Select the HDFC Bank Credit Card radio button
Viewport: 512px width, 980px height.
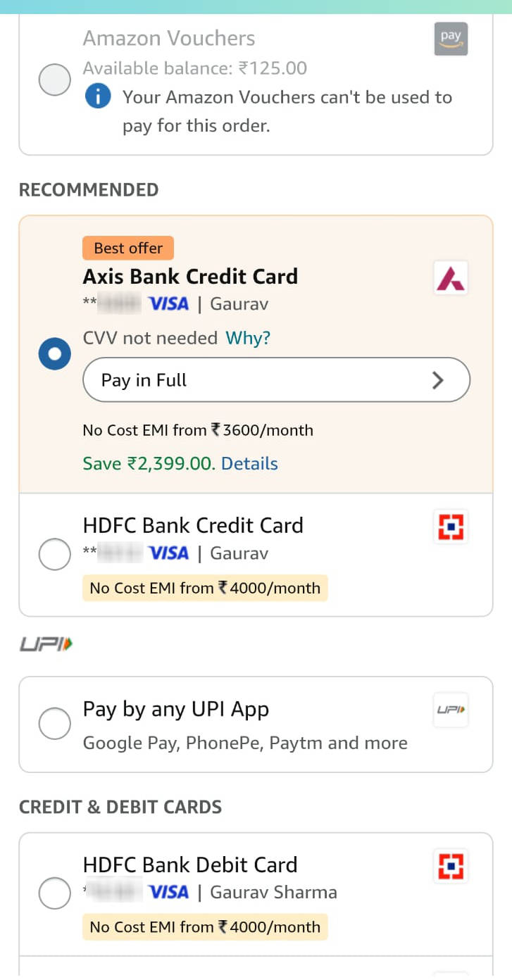pos(55,554)
